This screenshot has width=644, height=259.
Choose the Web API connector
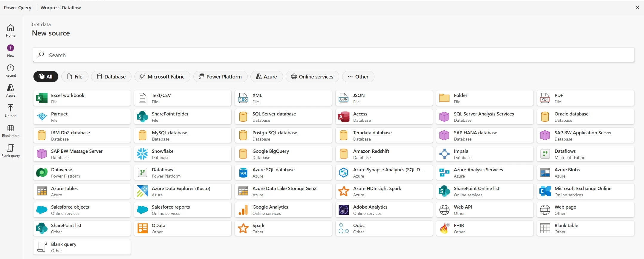tap(485, 210)
